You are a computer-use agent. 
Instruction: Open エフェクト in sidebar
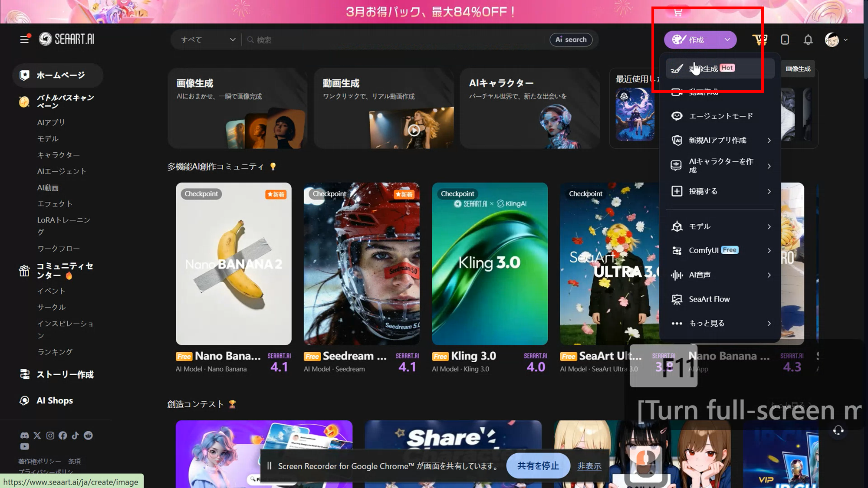coord(55,204)
